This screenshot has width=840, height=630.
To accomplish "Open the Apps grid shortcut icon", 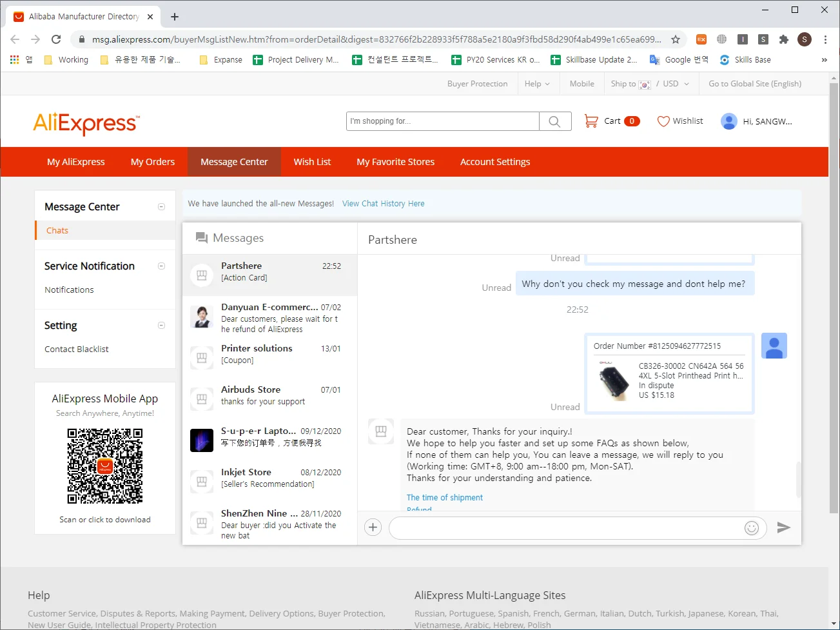I will point(15,60).
